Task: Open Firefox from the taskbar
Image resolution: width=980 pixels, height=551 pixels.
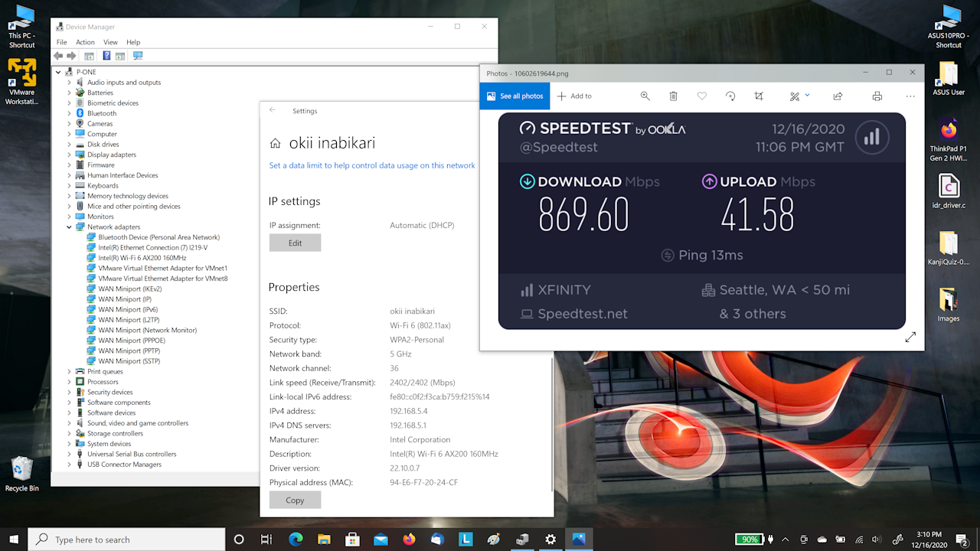Action: (x=409, y=540)
